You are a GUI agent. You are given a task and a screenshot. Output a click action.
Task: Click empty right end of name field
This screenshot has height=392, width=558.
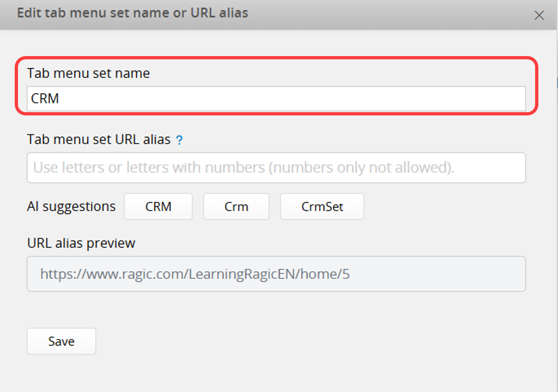point(490,99)
